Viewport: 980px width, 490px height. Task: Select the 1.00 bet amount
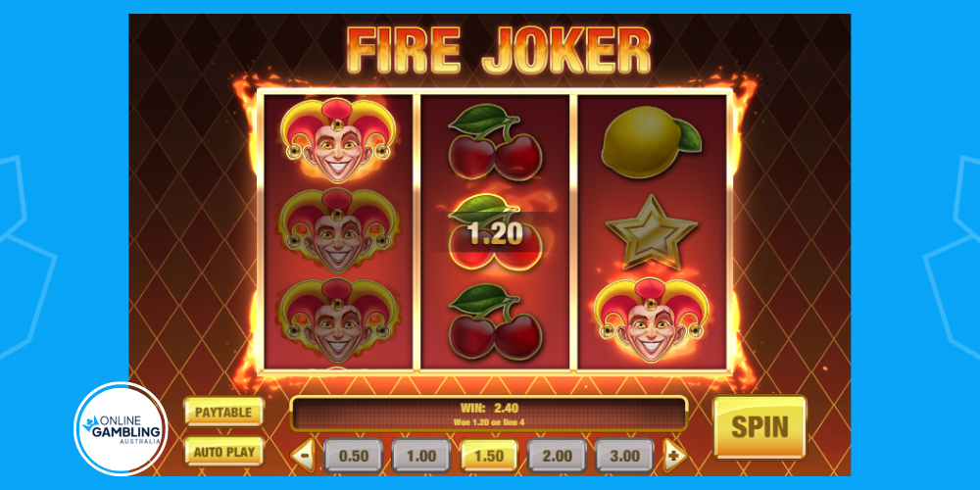(421, 456)
